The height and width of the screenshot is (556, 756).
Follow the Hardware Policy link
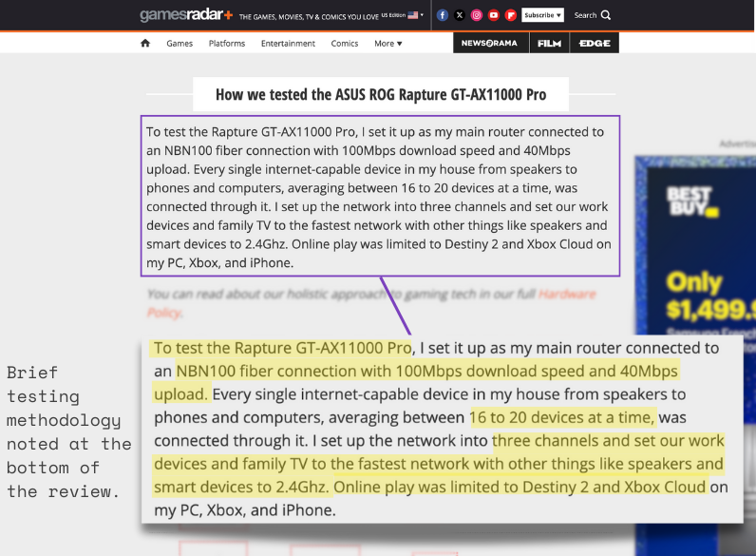(x=566, y=294)
